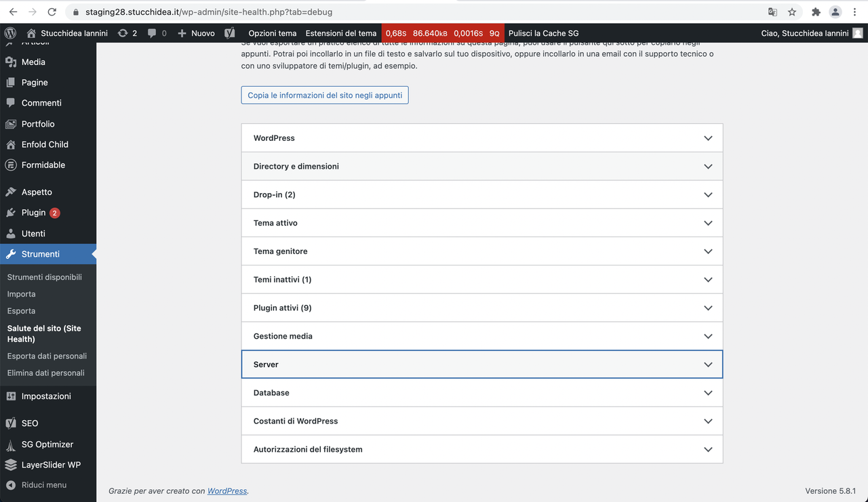The height and width of the screenshot is (502, 868).
Task: Open the Importa submenu item
Action: click(x=22, y=294)
